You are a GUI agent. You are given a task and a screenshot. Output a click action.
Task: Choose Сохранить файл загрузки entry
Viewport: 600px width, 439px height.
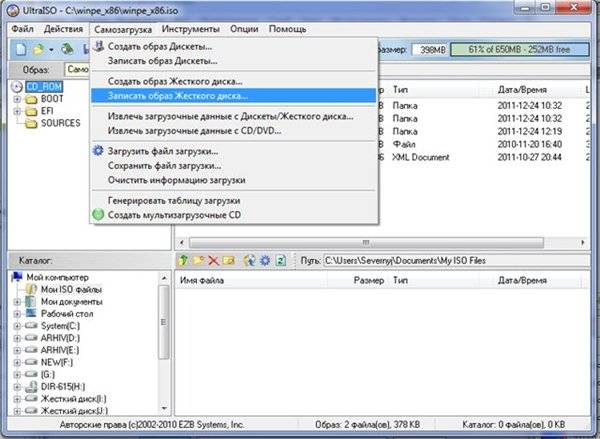point(234,166)
